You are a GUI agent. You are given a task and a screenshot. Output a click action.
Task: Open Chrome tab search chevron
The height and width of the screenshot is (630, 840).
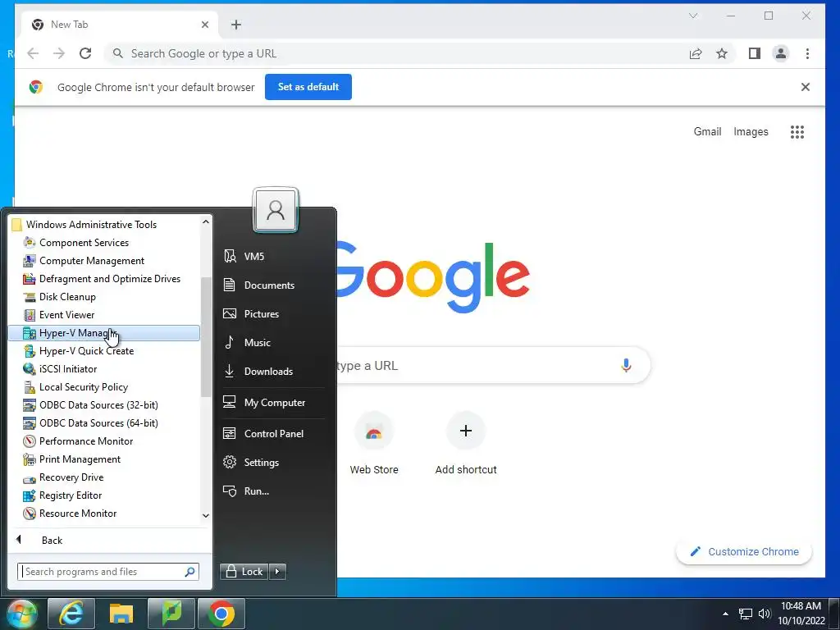(x=693, y=16)
